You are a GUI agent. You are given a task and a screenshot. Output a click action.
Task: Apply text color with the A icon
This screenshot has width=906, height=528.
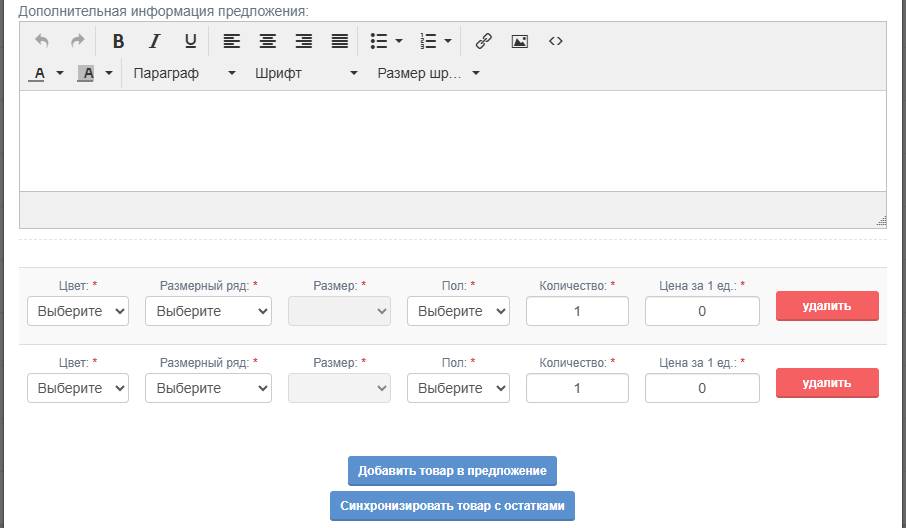click(x=39, y=73)
